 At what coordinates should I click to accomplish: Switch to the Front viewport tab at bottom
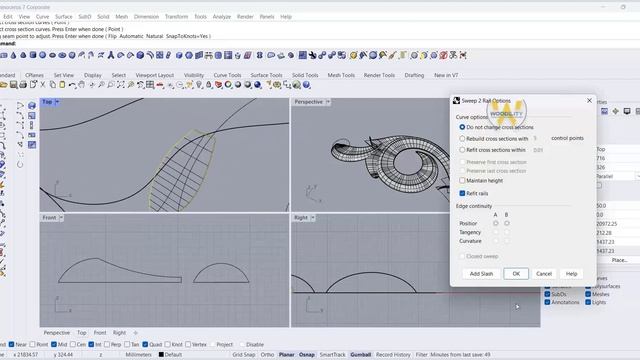(x=100, y=333)
